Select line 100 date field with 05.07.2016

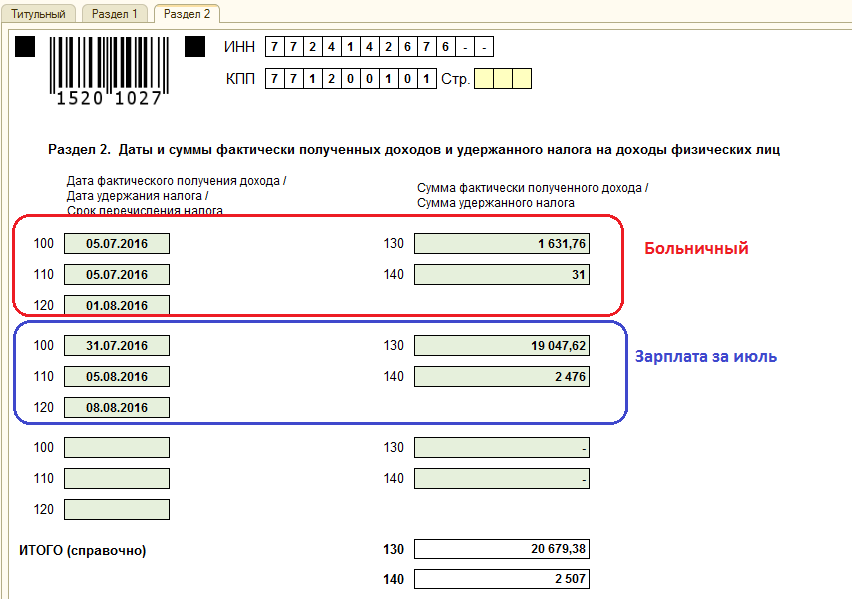click(116, 243)
